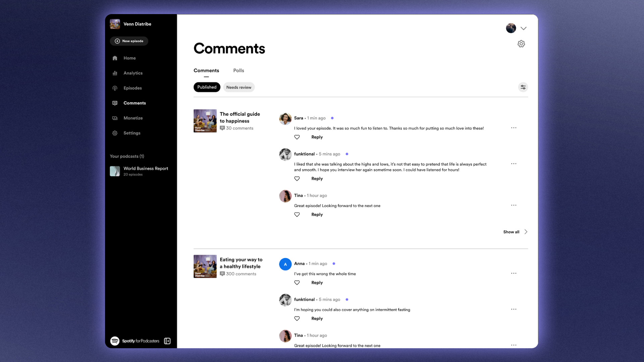Open Monetize section in sidebar
The image size is (644, 362).
point(133,118)
